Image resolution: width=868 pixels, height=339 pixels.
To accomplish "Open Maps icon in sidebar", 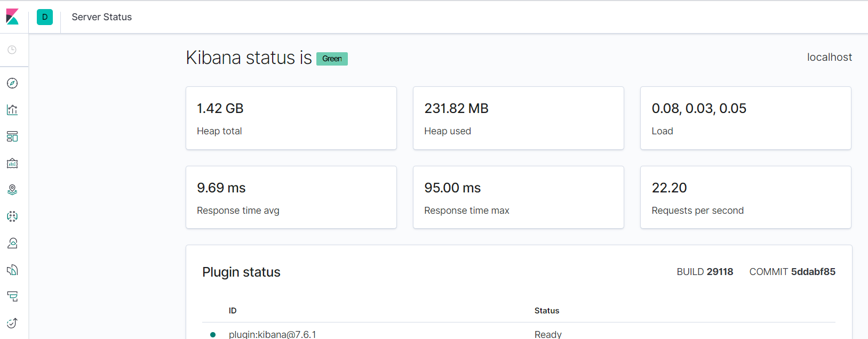I will pyautogui.click(x=12, y=190).
